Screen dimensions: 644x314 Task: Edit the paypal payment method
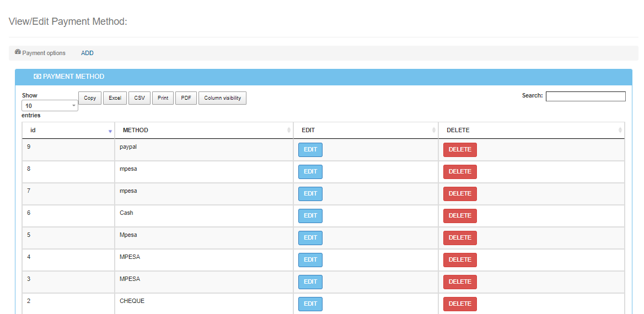310,150
